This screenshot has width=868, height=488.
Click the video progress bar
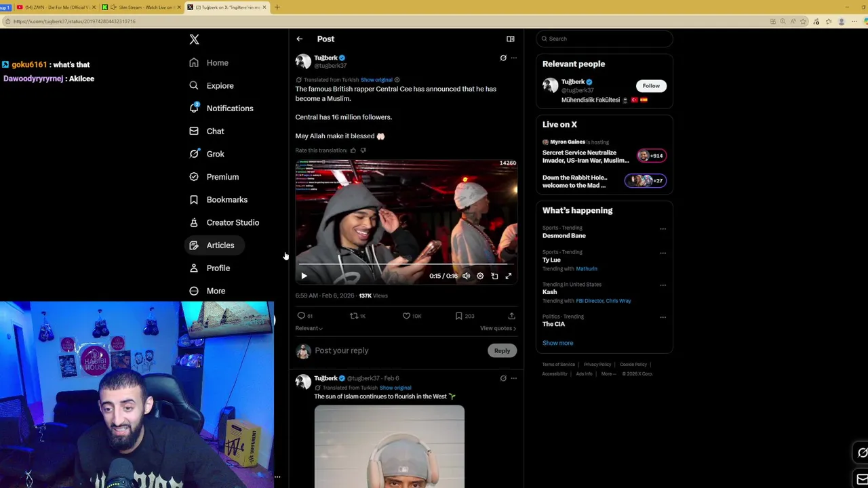[x=406, y=264]
